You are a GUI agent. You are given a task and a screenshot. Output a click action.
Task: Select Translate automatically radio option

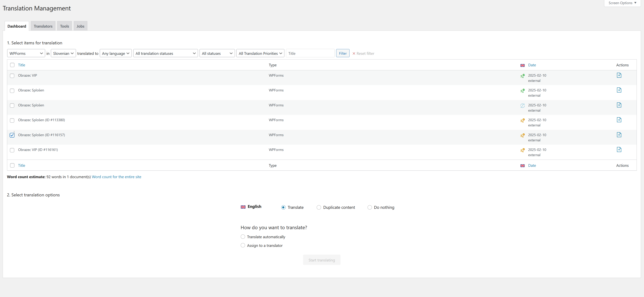(243, 237)
